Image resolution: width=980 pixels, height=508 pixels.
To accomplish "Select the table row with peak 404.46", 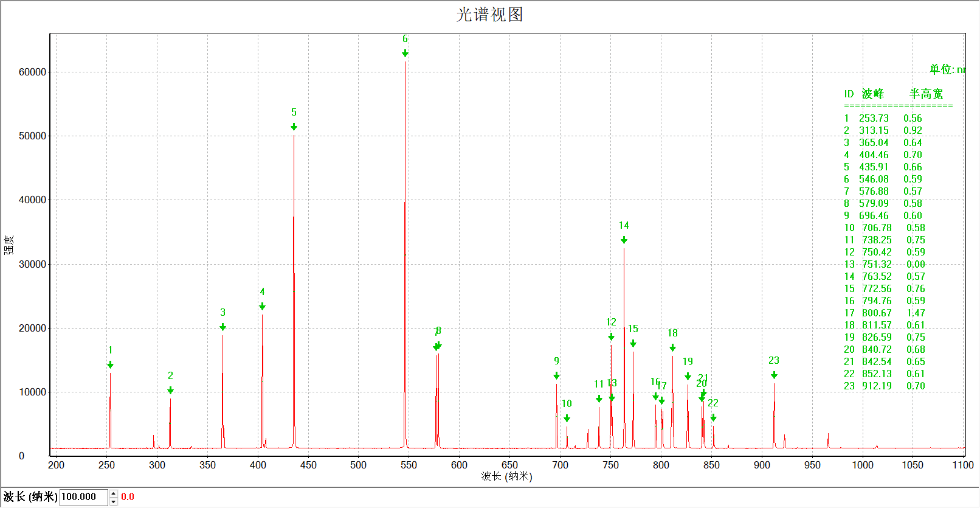I will click(883, 155).
